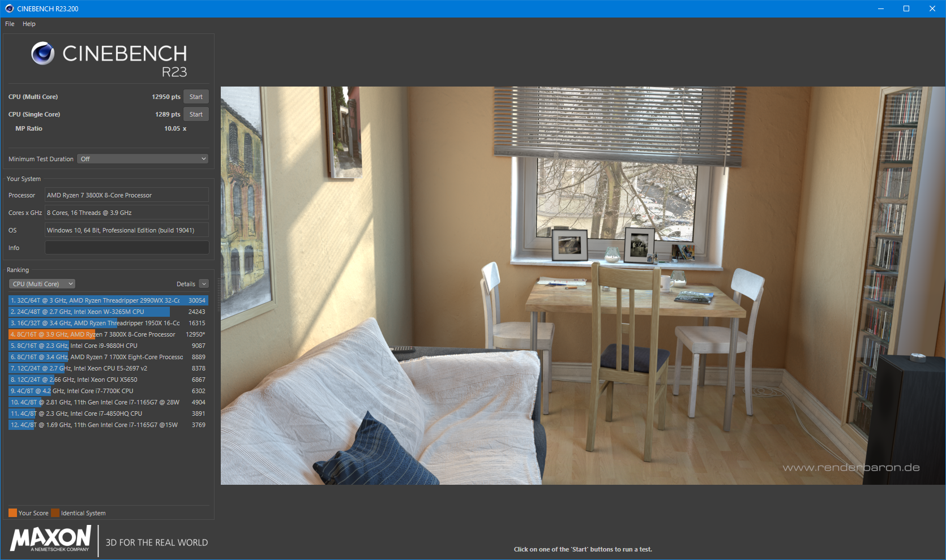
Task: Select ranking row AMD Ryzen 7 3800X 8-Core Processor
Action: pyautogui.click(x=108, y=334)
